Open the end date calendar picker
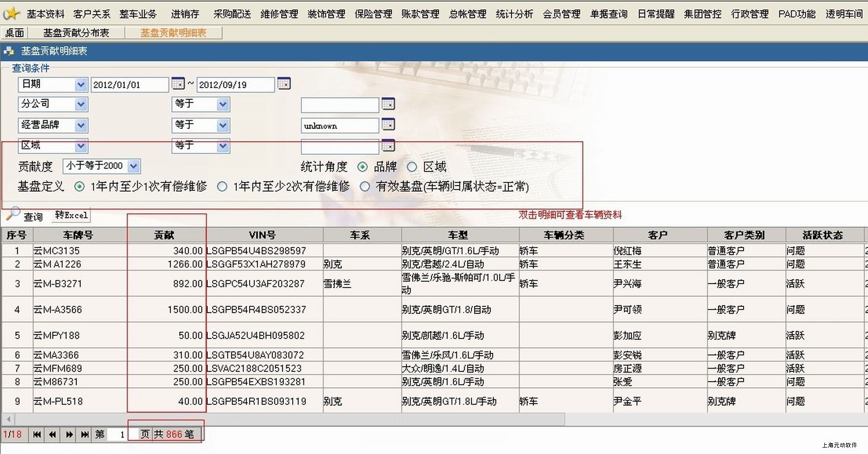The width and height of the screenshot is (868, 454). 284,84
